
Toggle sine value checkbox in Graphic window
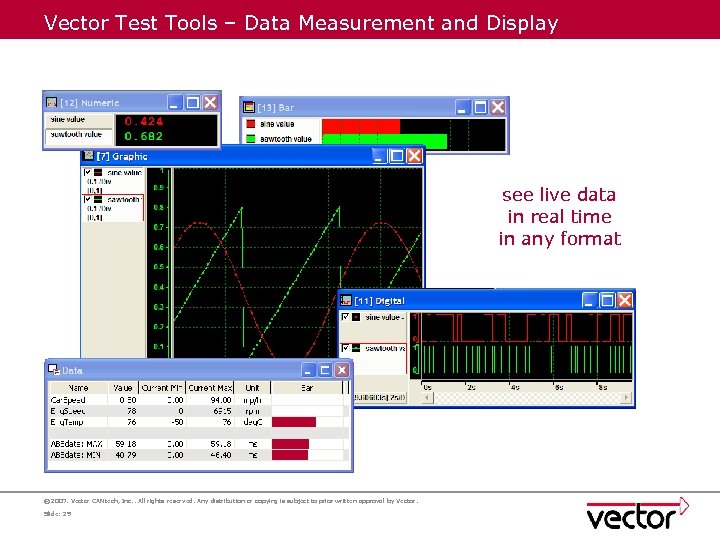point(87,172)
